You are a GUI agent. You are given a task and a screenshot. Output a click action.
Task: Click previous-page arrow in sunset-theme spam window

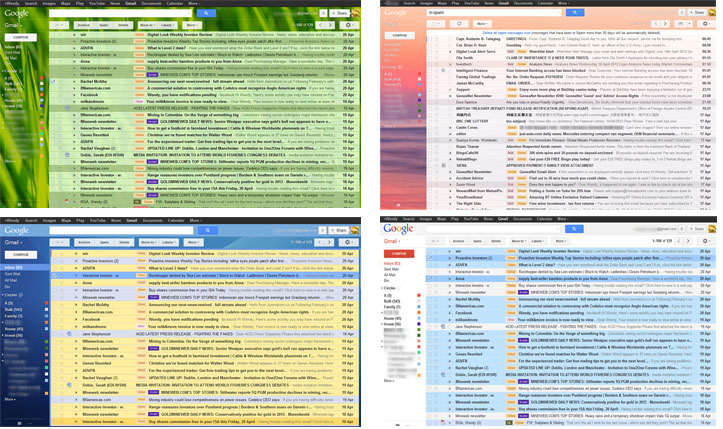656,24
